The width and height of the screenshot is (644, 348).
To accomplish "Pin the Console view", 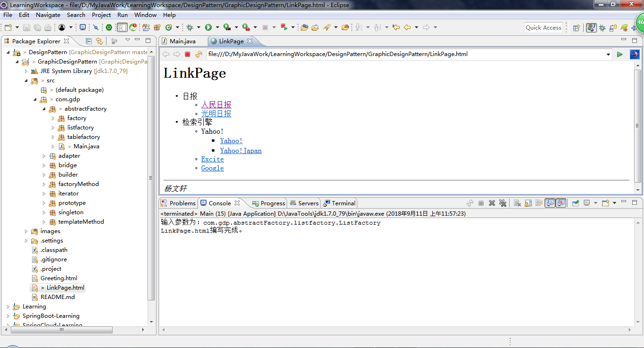I will 575,203.
